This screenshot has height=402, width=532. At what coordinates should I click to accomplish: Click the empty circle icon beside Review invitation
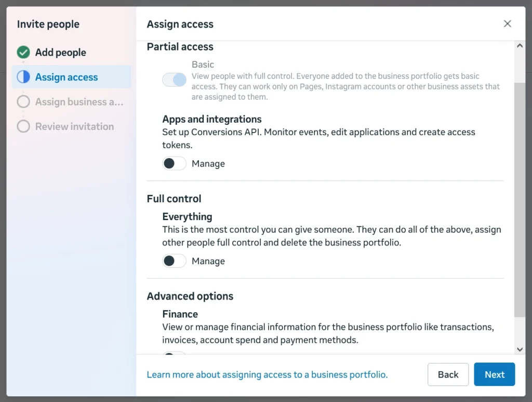[x=23, y=126]
